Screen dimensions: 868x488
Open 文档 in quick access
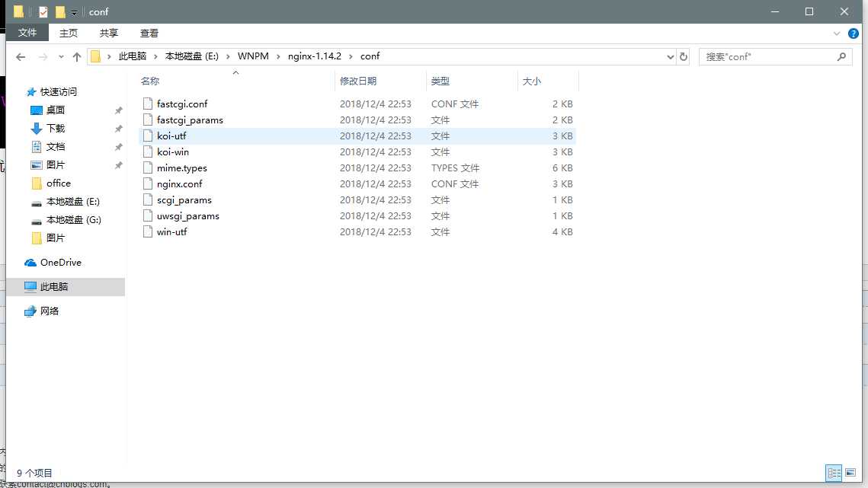(x=56, y=147)
